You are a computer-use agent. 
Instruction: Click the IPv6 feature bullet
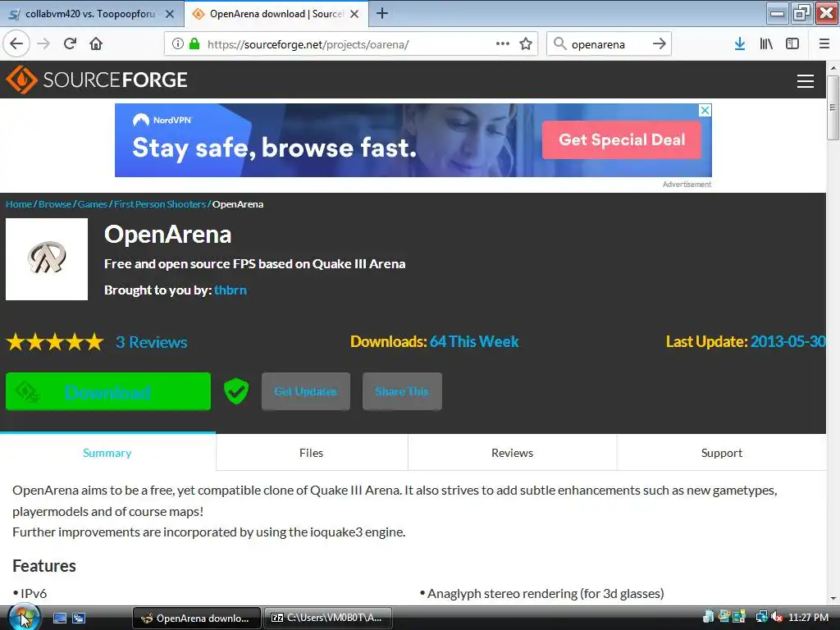pyautogui.click(x=30, y=594)
